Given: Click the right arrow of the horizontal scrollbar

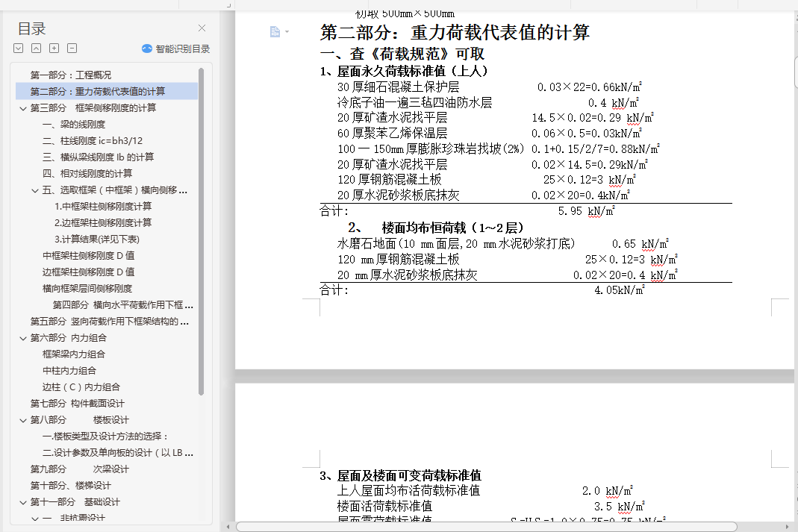Looking at the screenshot, I should (x=788, y=527).
